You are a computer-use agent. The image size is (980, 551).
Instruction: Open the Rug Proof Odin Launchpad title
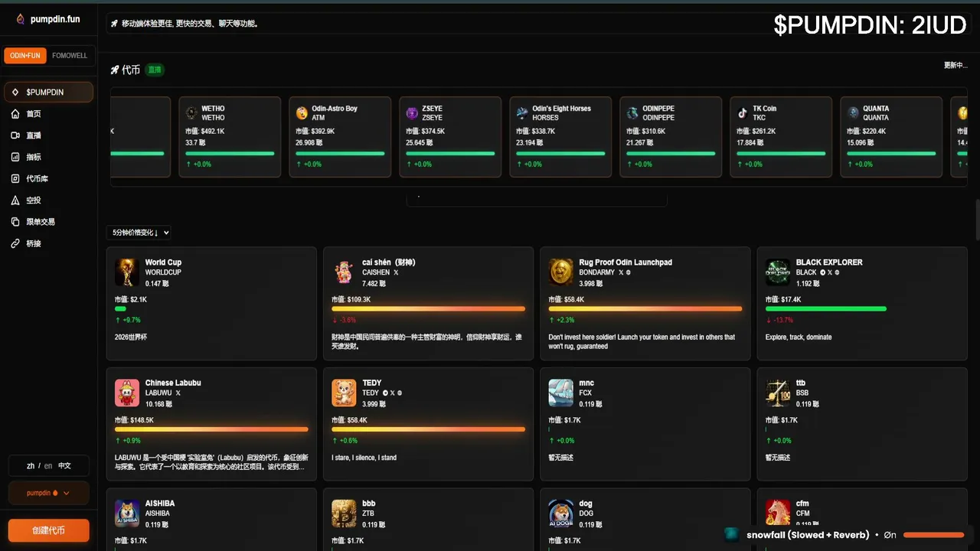tap(626, 262)
